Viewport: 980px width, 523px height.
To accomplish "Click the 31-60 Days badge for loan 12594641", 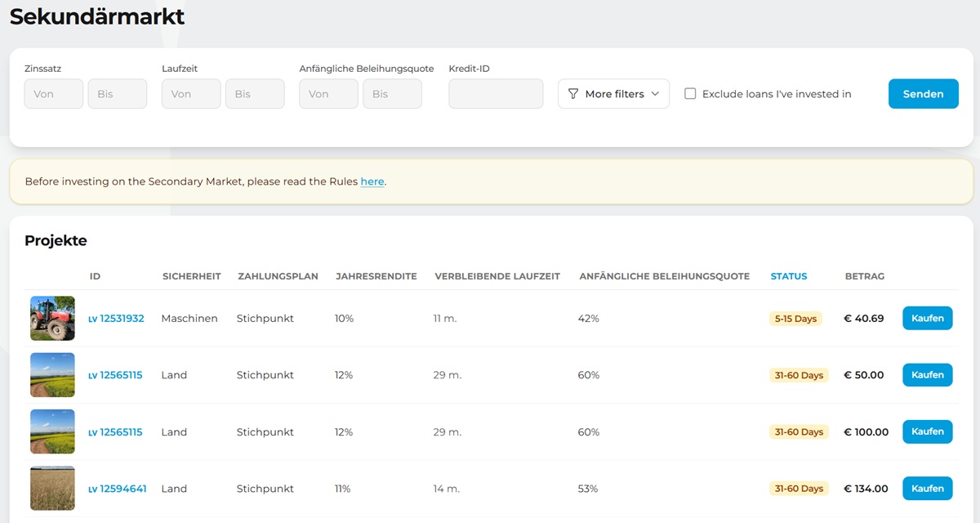I will pyautogui.click(x=800, y=489).
